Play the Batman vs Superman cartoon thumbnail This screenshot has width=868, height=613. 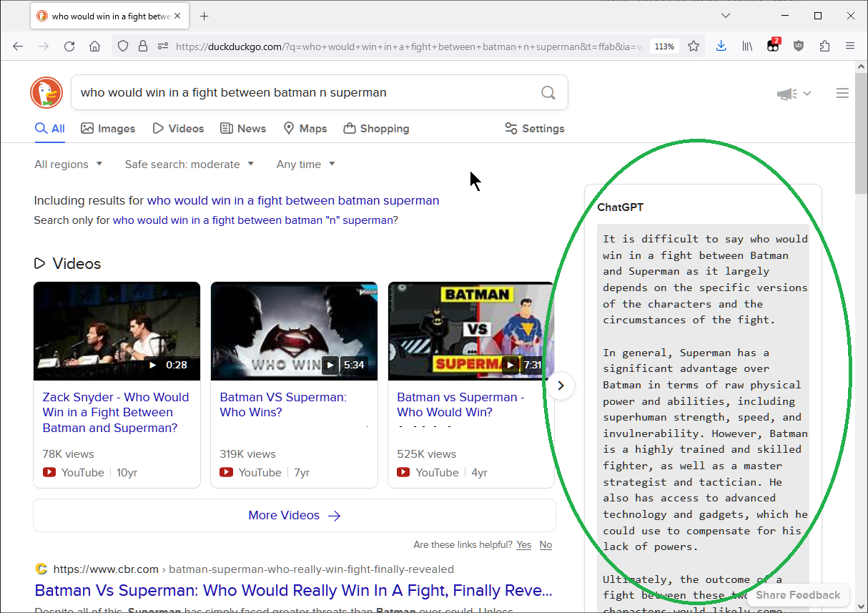tap(471, 331)
